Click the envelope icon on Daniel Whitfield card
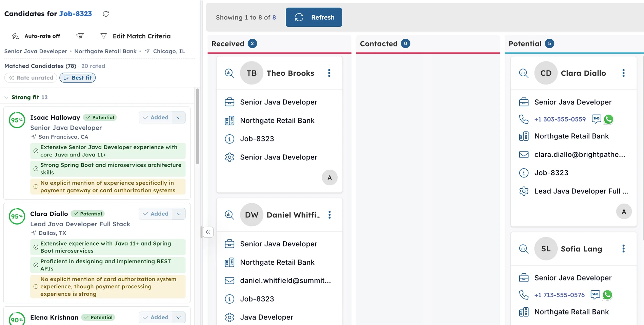644x325 pixels. click(x=229, y=281)
